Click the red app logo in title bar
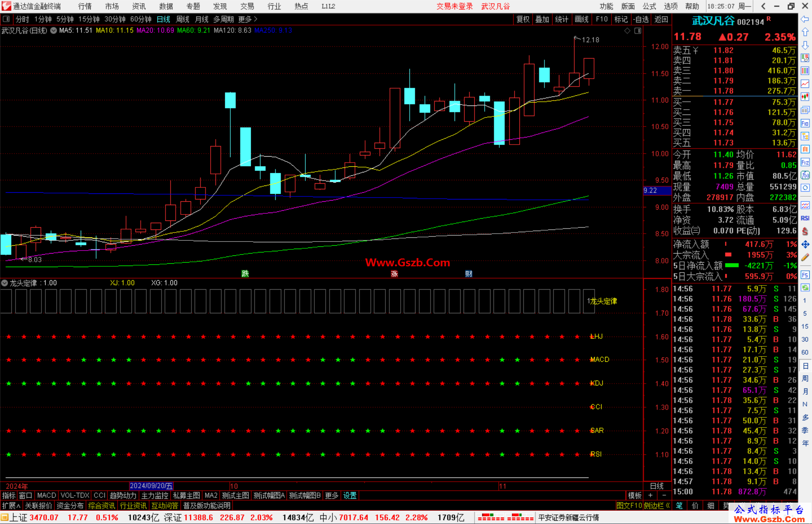 [6, 6]
